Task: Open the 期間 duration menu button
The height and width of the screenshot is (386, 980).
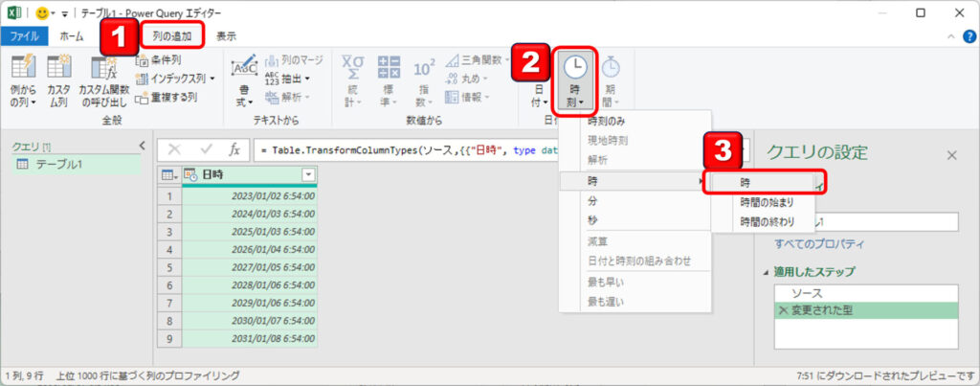Action: 610,80
